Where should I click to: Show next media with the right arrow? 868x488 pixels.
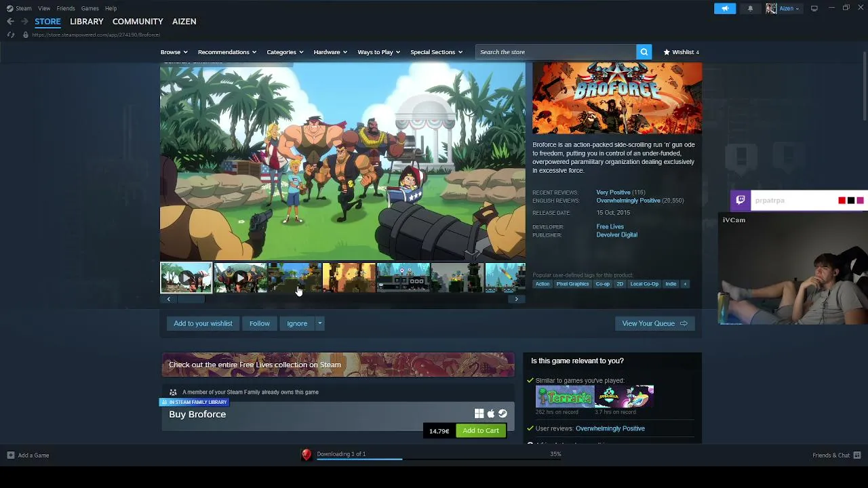pyautogui.click(x=517, y=299)
